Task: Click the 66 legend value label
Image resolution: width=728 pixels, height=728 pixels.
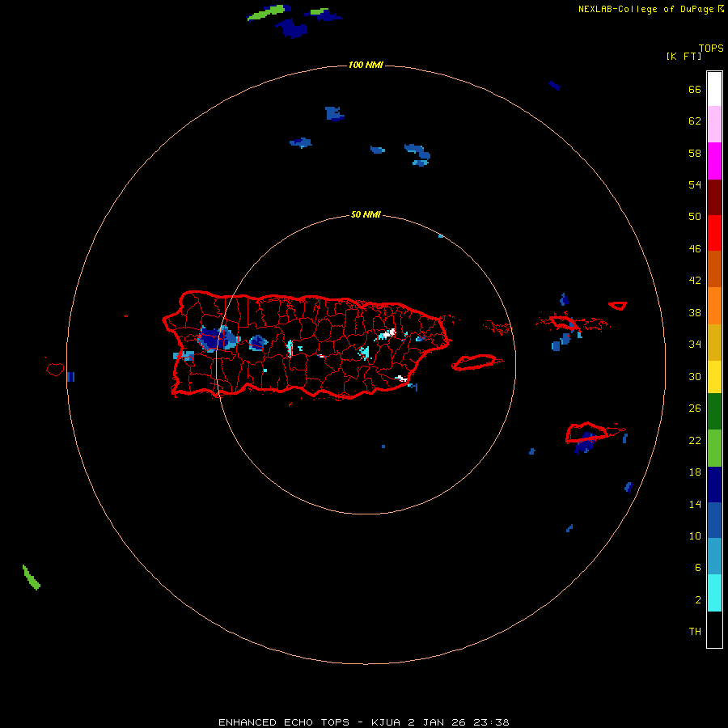Action: (x=695, y=89)
